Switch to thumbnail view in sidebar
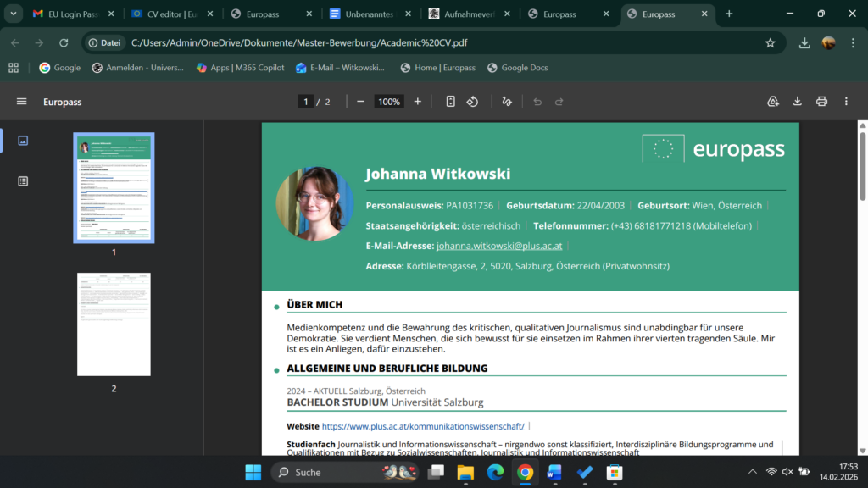The width and height of the screenshot is (868, 488). (23, 141)
